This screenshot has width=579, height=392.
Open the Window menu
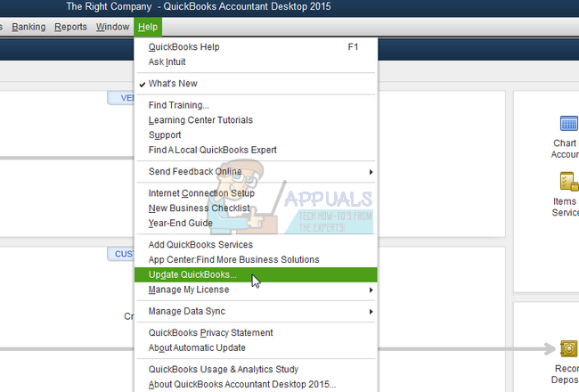coord(112,27)
